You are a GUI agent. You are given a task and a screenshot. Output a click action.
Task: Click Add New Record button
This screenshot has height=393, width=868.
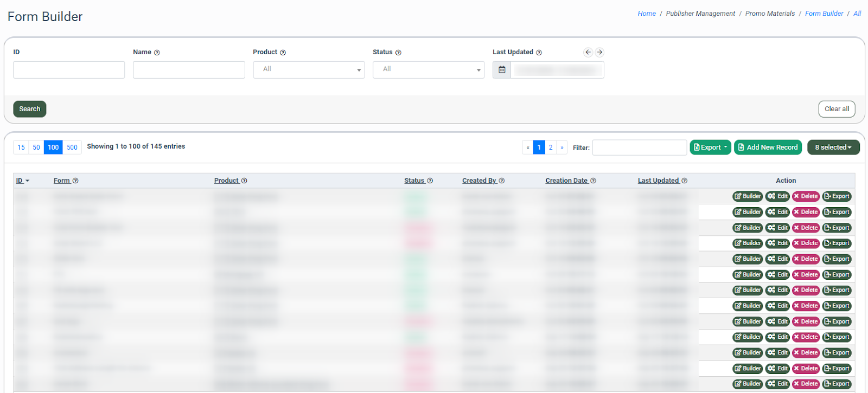[768, 147]
